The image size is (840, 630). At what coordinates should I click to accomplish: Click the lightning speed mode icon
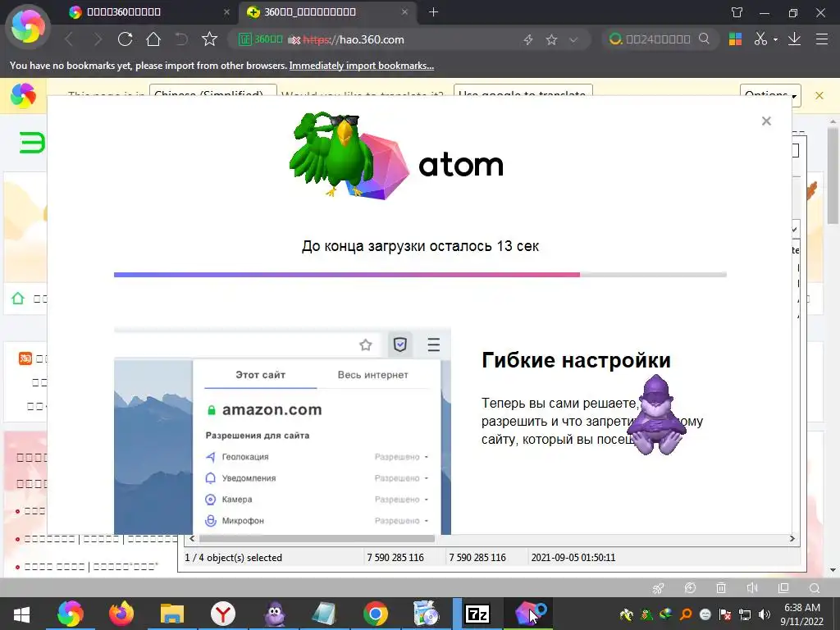tap(528, 39)
